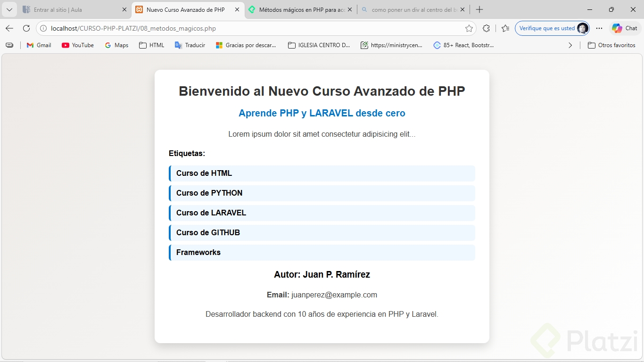This screenshot has height=362, width=644.
Task: Click the Curso de HTML tag
Action: 322,173
